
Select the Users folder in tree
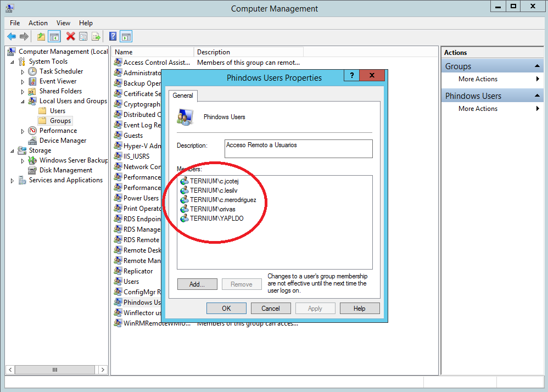(58, 111)
